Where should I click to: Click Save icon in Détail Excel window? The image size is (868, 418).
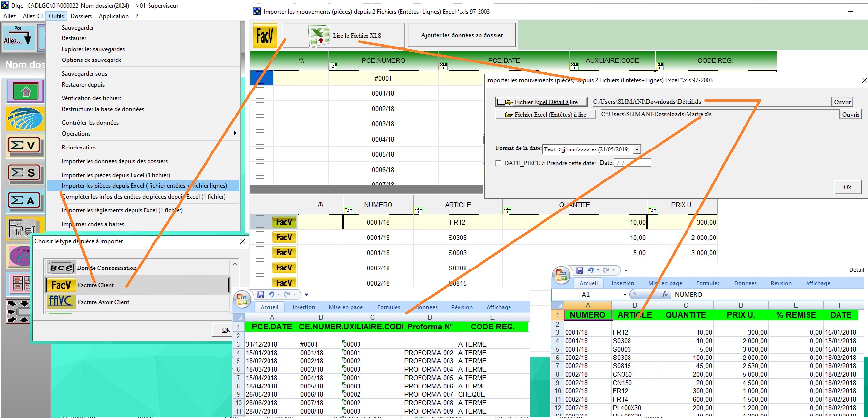tap(580, 270)
